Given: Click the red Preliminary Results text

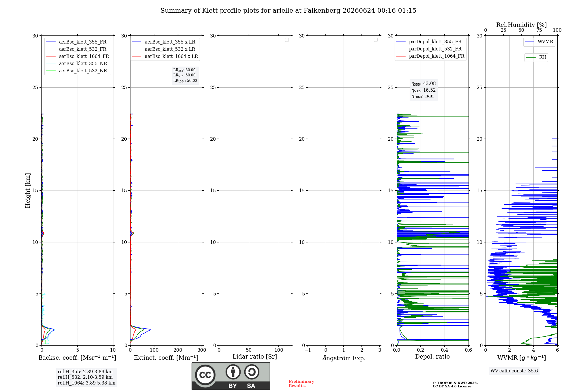Looking at the screenshot, I should pos(301,384).
